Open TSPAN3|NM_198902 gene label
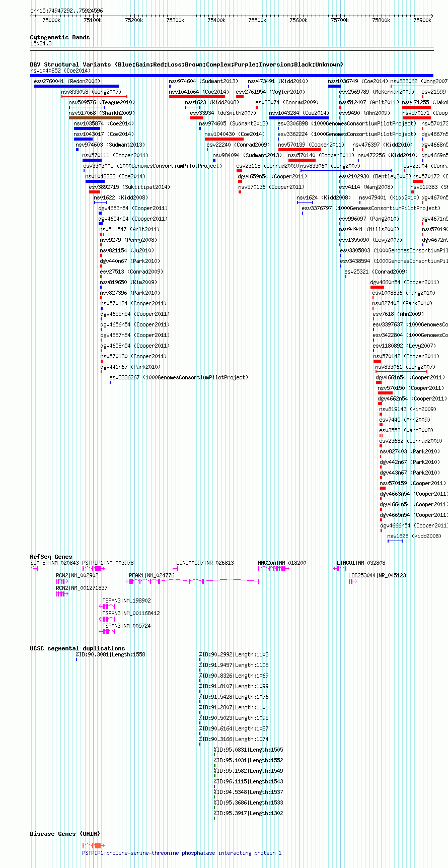The image size is (448, 868). 126,600
